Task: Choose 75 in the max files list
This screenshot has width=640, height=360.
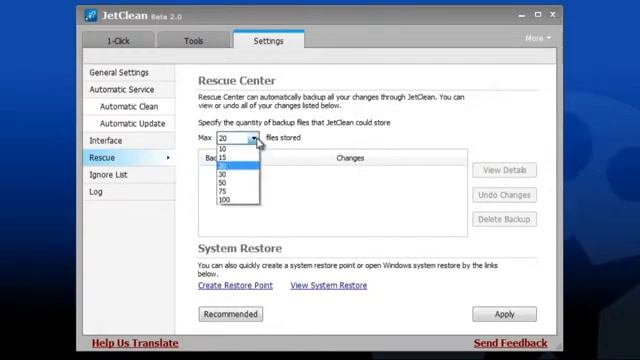Action: pyautogui.click(x=238, y=191)
